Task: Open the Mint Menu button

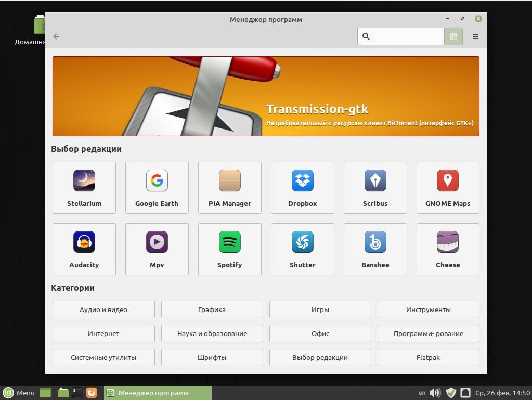Action: pos(19,393)
